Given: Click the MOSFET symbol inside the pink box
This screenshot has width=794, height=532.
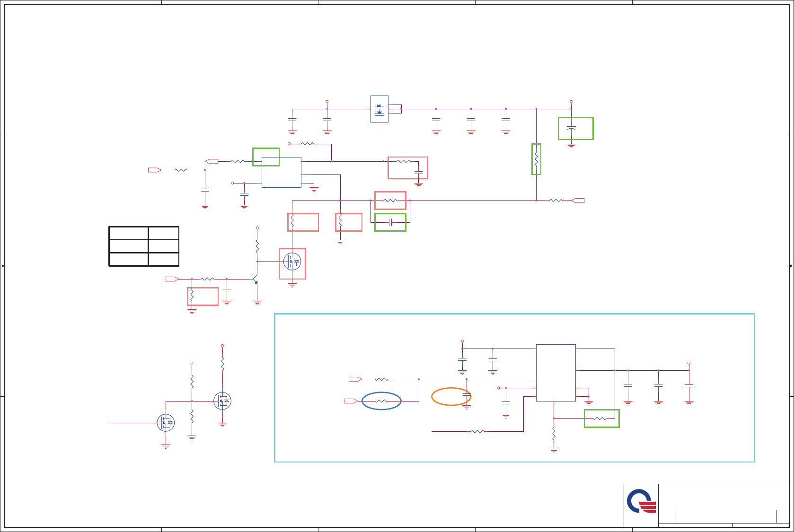Looking at the screenshot, I should click(292, 262).
